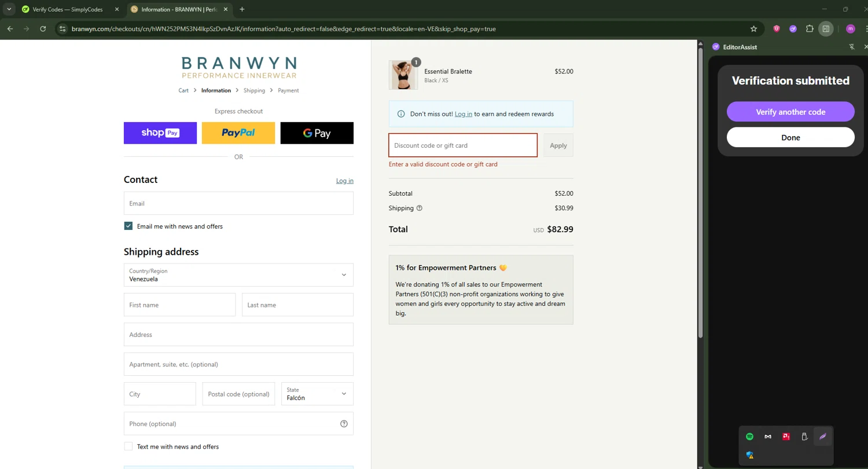Uncheck Email me with news and offers
Screen dimensions: 868x469
click(x=128, y=226)
